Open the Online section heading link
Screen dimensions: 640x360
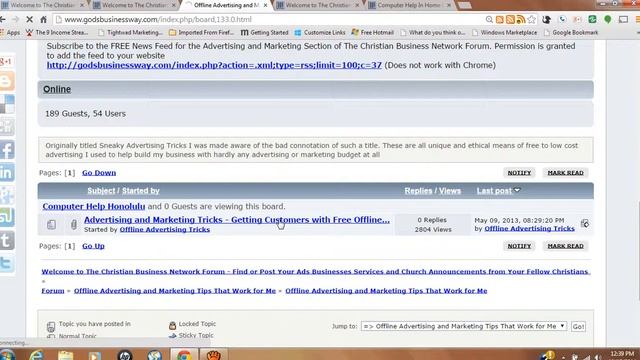[57, 89]
